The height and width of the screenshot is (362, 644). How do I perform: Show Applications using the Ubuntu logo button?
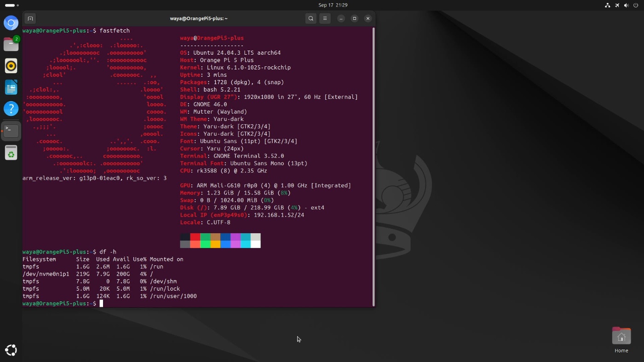(11, 350)
